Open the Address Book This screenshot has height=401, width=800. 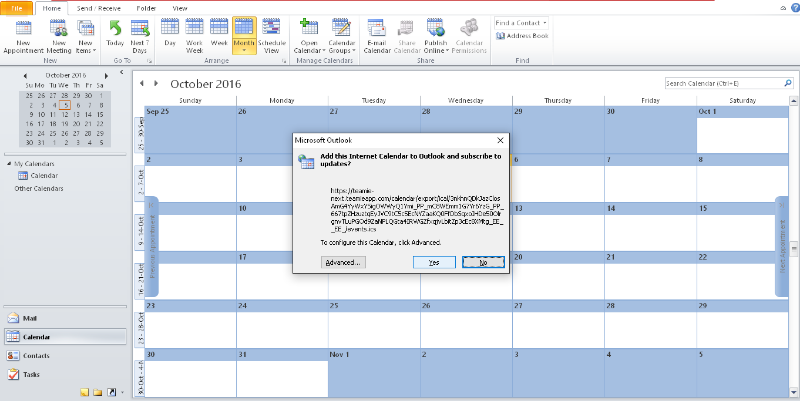click(522, 36)
